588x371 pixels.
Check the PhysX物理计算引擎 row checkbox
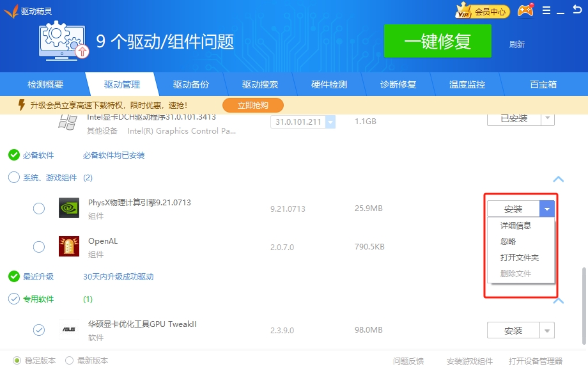point(39,209)
